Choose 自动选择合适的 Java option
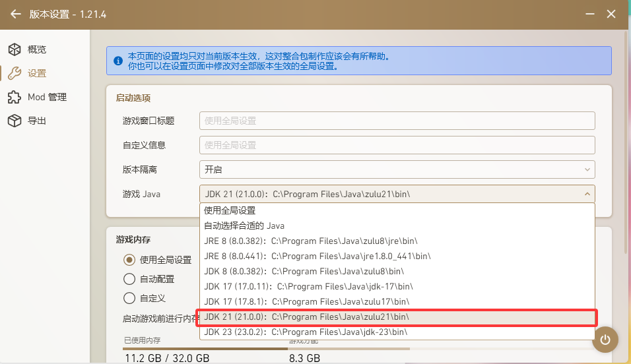 click(397, 226)
